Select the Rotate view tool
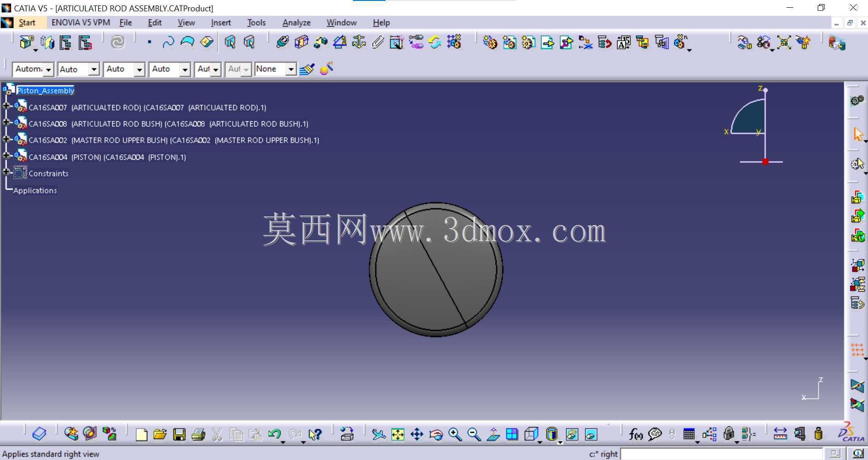The image size is (868, 460). (436, 435)
